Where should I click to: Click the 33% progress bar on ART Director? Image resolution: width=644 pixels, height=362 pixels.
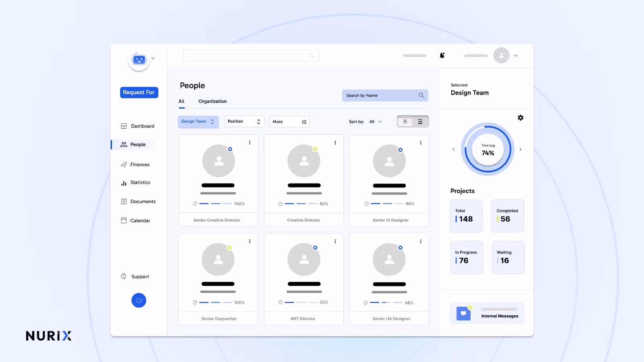(x=301, y=302)
